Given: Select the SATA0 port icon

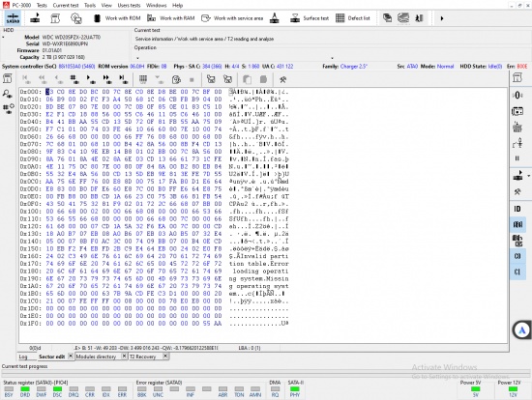Looking at the screenshot, I should pos(13,18).
